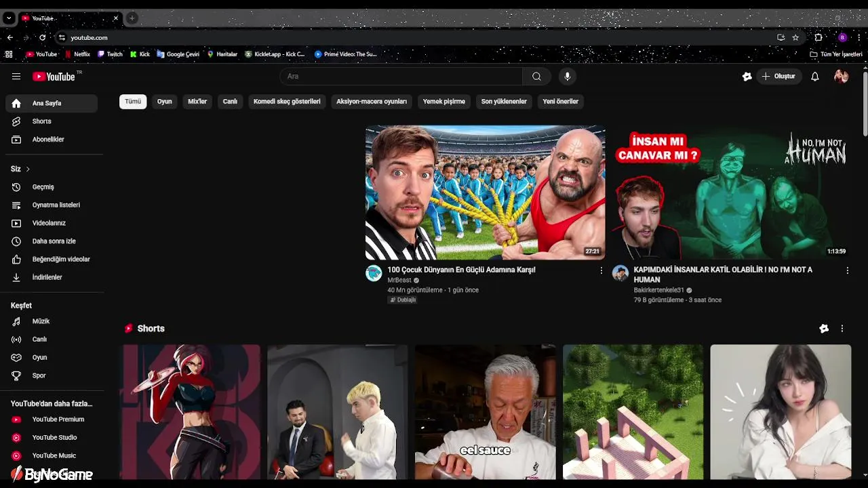Screen dimensions: 868x488
Task: Select the Tümü filter chip
Action: [x=133, y=102]
